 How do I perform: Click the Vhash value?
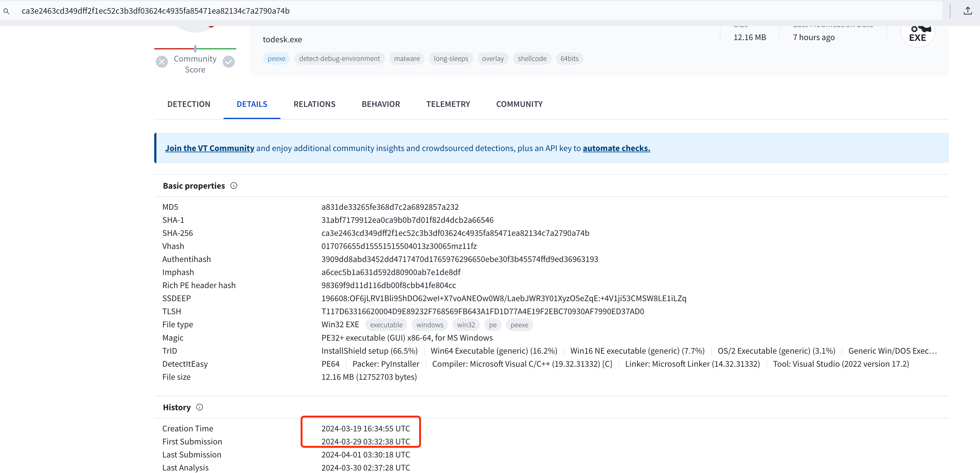tap(399, 246)
